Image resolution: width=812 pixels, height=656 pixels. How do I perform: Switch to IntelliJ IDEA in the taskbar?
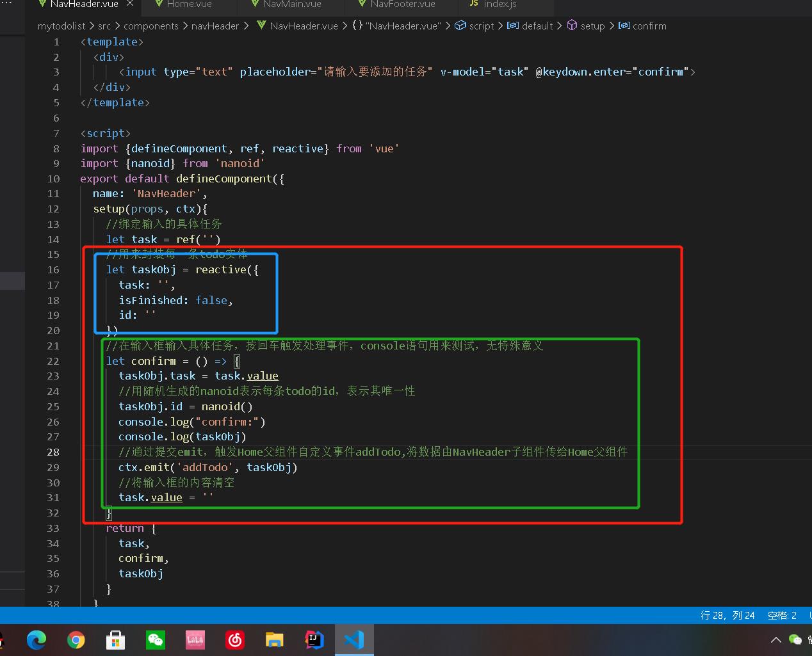pyautogui.click(x=314, y=639)
